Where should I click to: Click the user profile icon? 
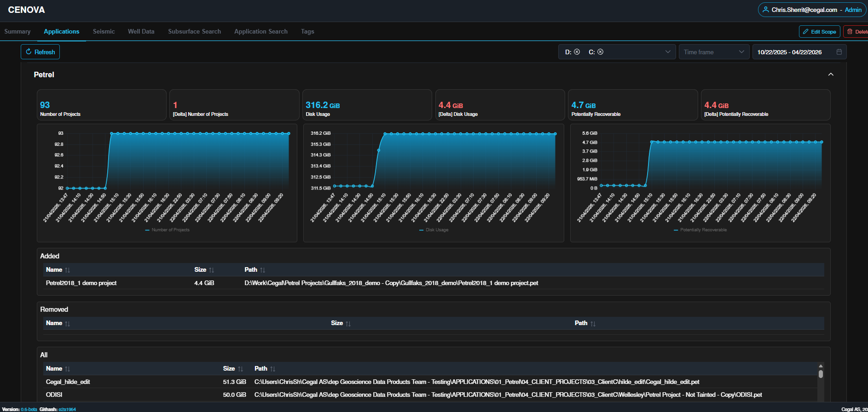766,10
